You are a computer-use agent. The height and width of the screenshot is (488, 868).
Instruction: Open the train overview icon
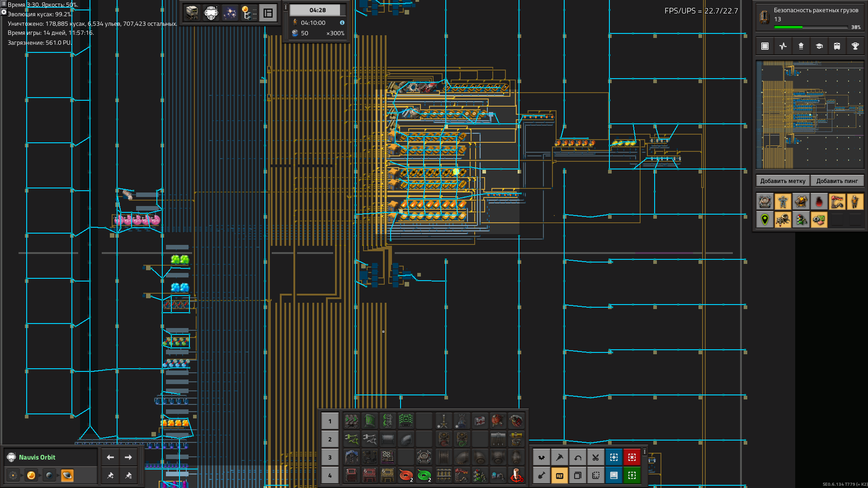pos(837,46)
